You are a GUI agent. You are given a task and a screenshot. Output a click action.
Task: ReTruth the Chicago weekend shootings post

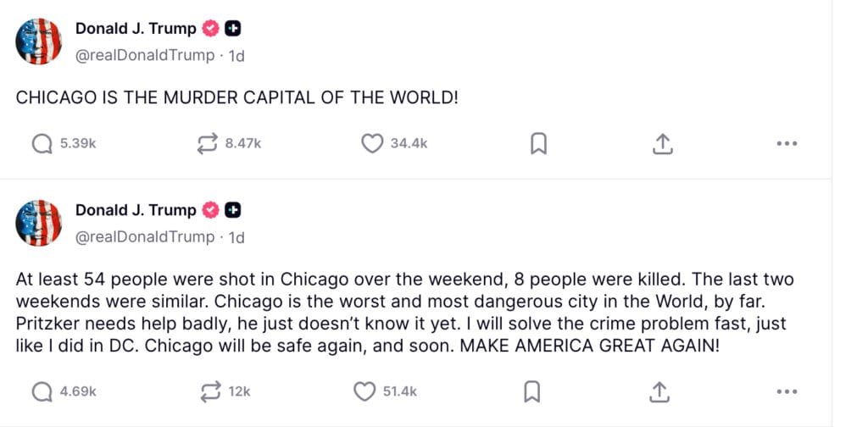click(x=208, y=391)
